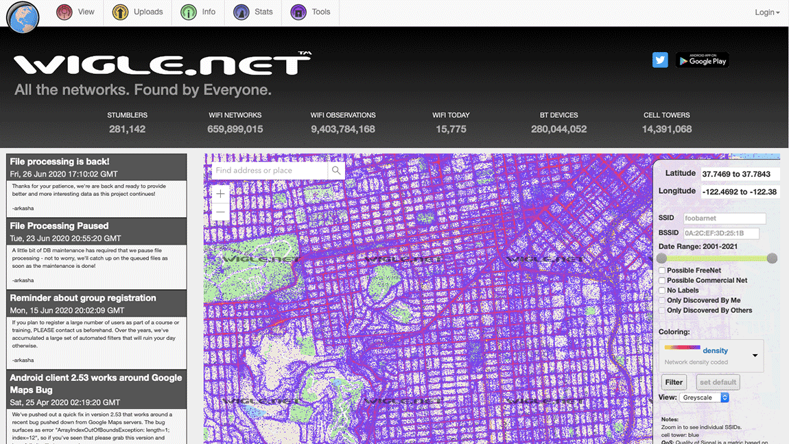Check Only Discovered By Me
The height and width of the screenshot is (444, 789).
(x=662, y=301)
